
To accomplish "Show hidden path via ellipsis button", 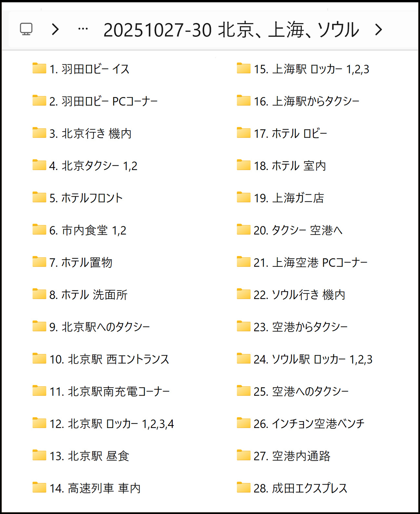I will point(83,30).
